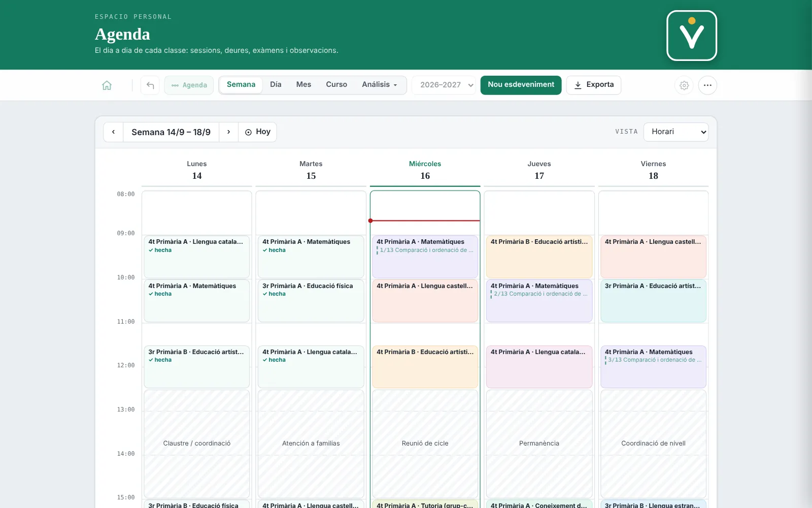Open Tuesday's 3r Primària A Educació física session

(311, 301)
